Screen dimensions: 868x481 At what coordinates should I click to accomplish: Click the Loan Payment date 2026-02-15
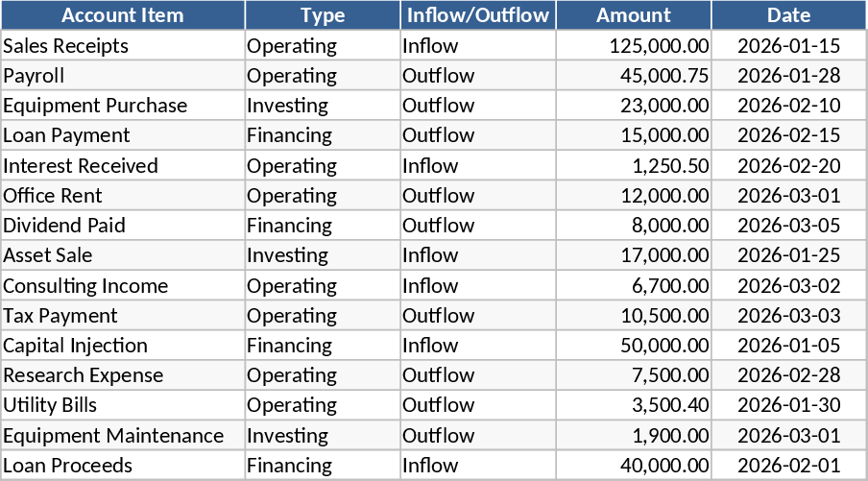click(x=789, y=135)
